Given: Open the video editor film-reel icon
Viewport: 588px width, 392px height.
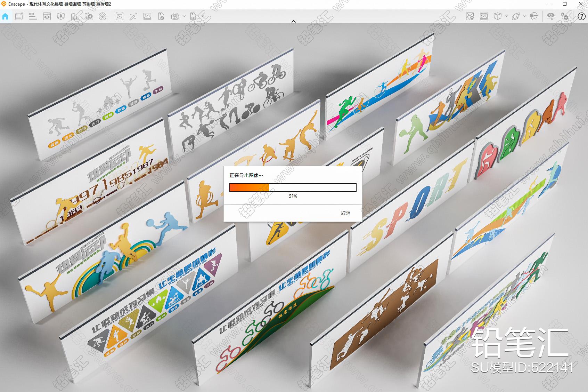Looking at the screenshot, I should [x=103, y=16].
